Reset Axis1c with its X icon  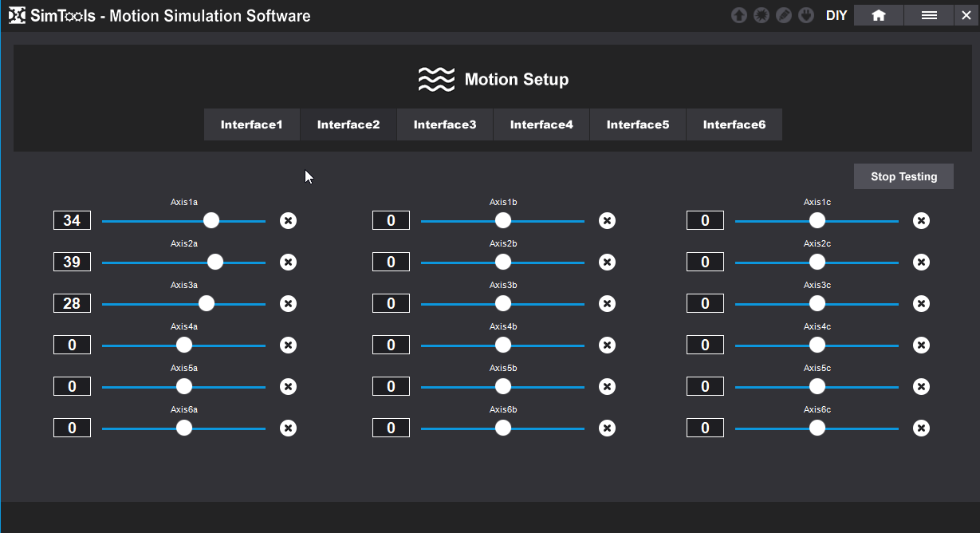tap(922, 220)
